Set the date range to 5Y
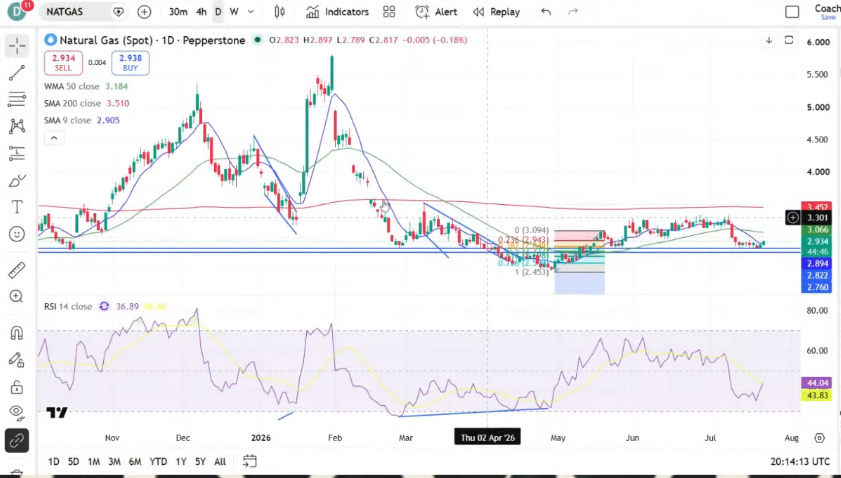This screenshot has width=841, height=478. click(x=200, y=461)
